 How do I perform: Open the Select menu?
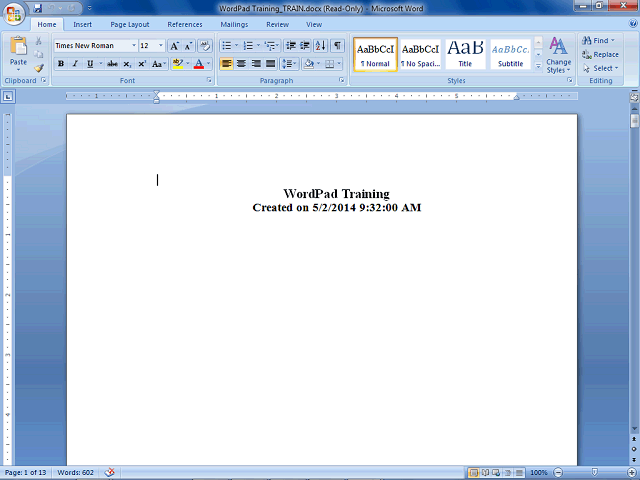click(x=601, y=68)
